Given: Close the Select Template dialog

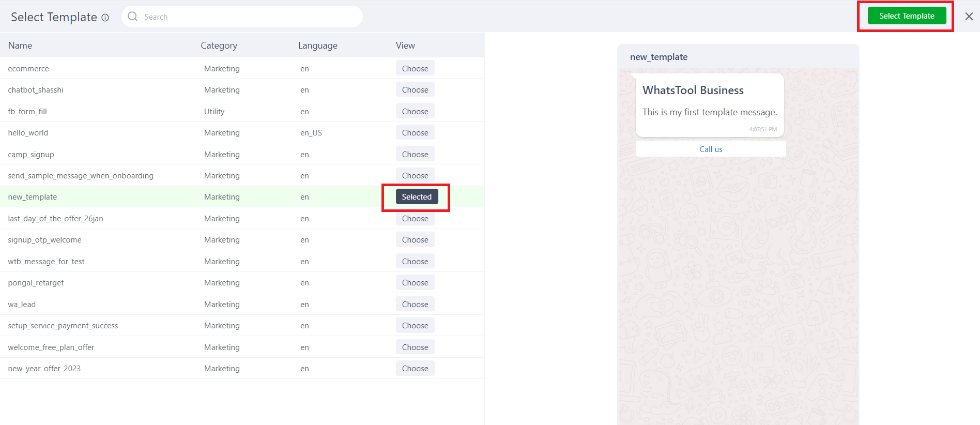Looking at the screenshot, I should click(969, 17).
